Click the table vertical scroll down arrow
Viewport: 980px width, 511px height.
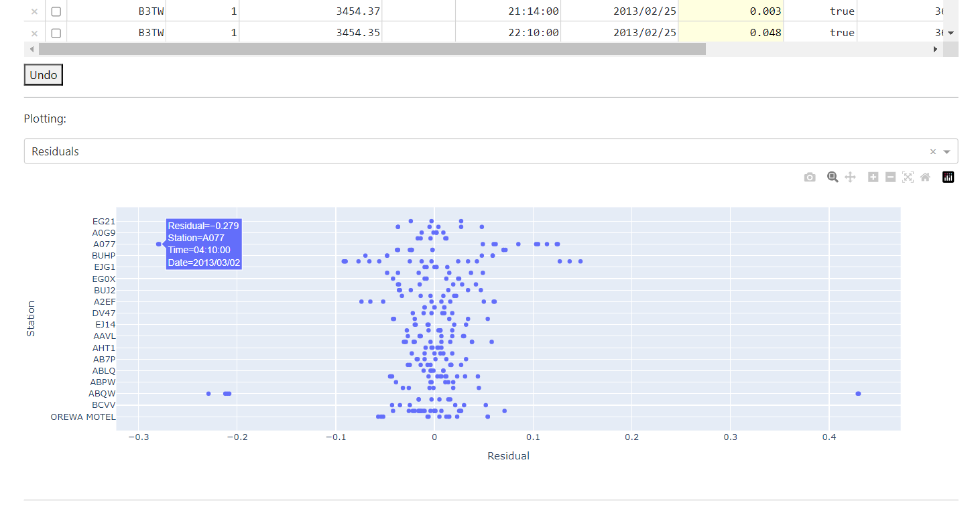951,33
